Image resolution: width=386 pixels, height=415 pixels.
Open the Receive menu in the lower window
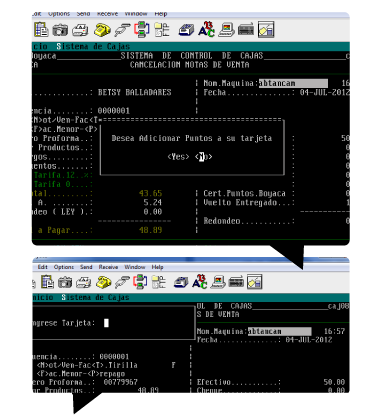tap(108, 267)
